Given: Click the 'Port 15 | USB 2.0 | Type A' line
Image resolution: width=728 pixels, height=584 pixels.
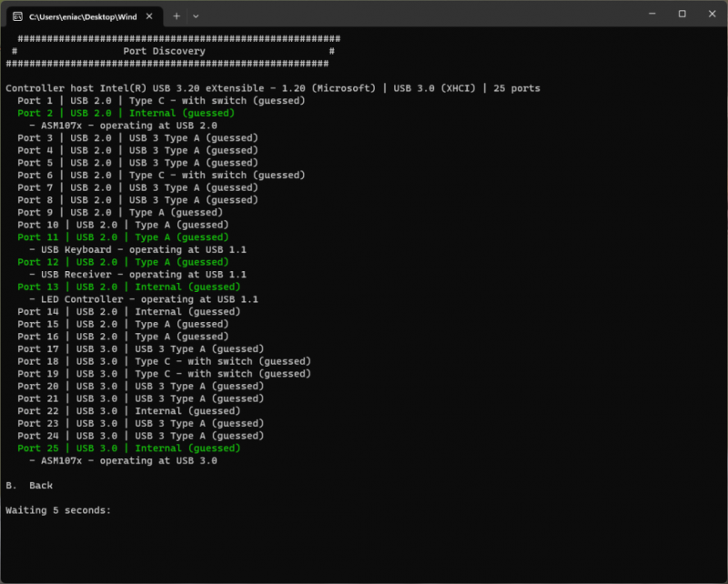Looking at the screenshot, I should point(123,325).
